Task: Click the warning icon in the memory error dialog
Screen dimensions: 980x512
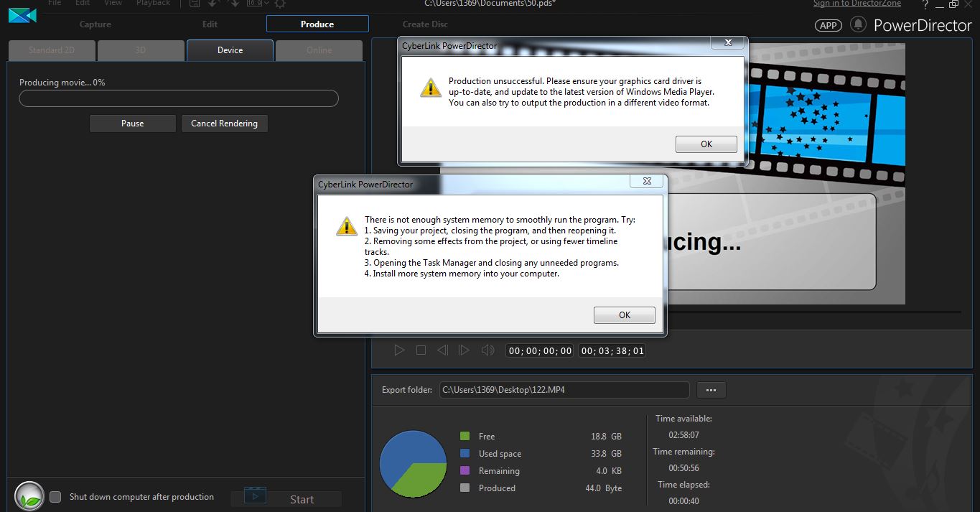Action: [x=347, y=226]
